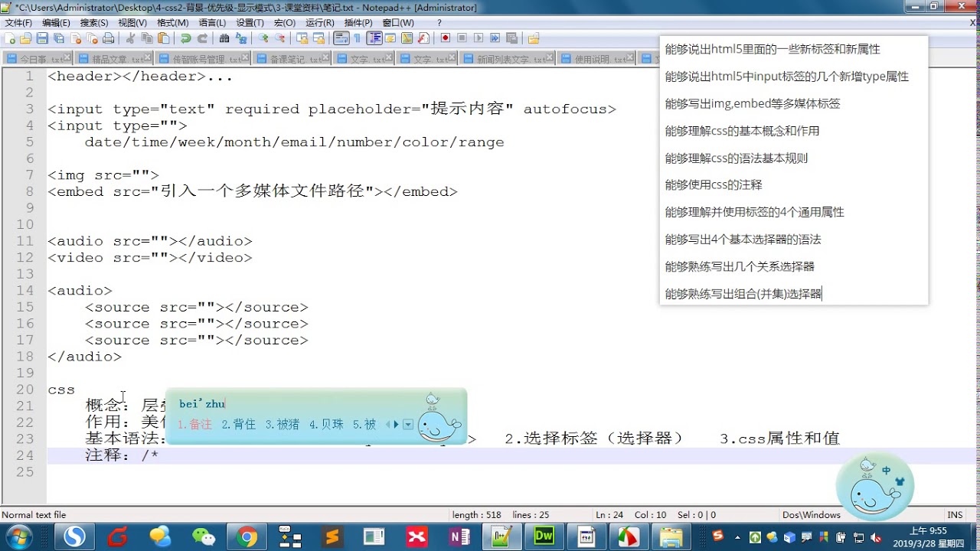
Task: Switch to the 新闻列表文字.txt tab
Action: point(505,58)
